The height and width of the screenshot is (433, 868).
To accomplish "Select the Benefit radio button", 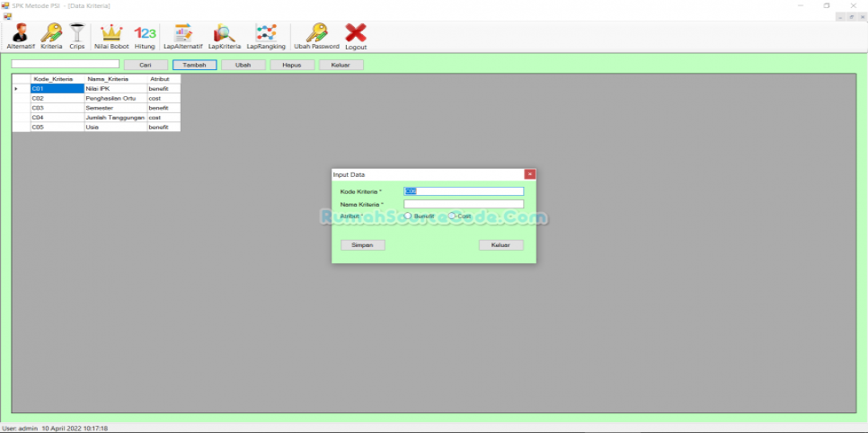I will 409,216.
